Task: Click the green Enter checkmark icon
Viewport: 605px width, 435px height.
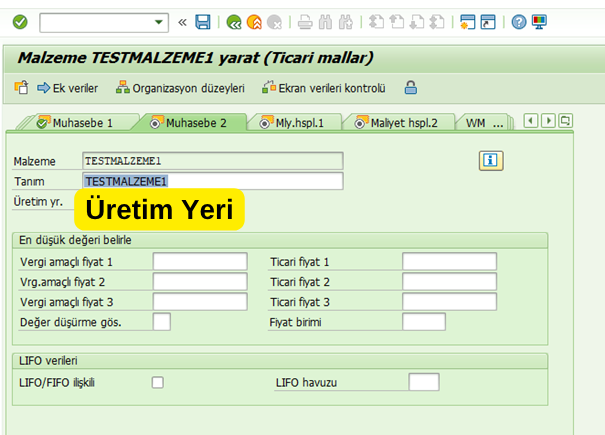Action: point(20,21)
